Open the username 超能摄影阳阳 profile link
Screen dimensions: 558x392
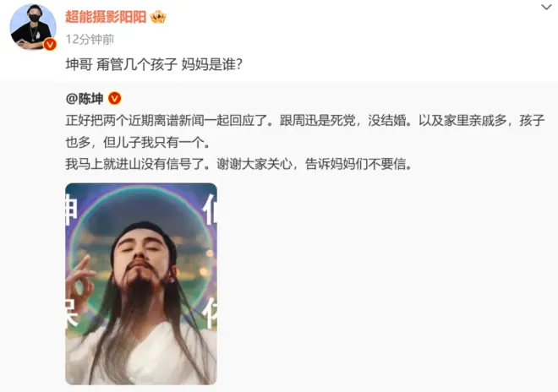tap(106, 17)
